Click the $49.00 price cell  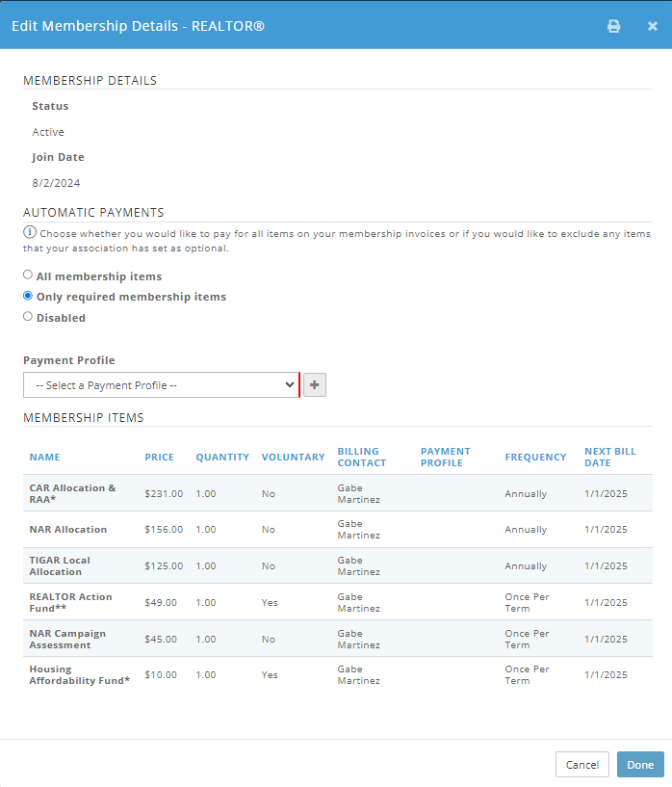click(x=161, y=603)
